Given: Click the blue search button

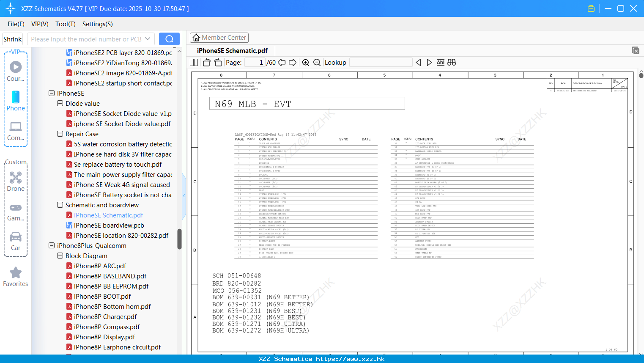Looking at the screenshot, I should [x=169, y=39].
